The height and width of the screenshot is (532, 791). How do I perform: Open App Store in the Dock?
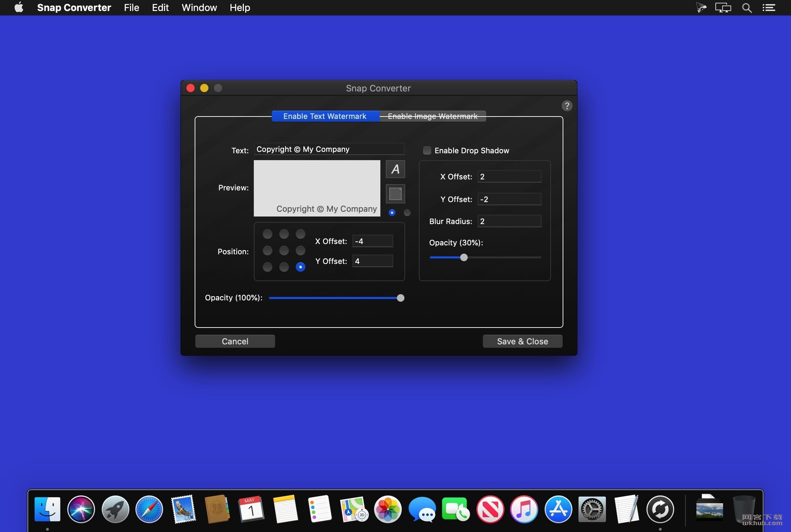(558, 509)
